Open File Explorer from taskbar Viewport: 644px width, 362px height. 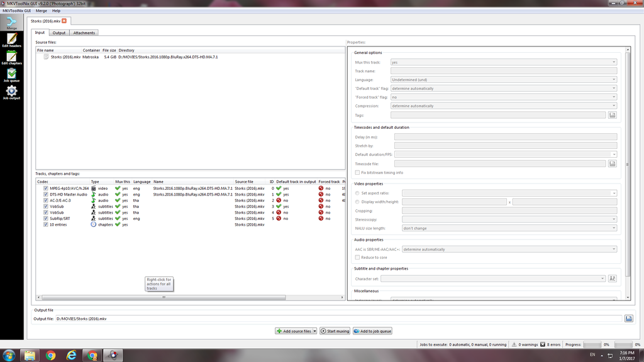click(x=30, y=355)
